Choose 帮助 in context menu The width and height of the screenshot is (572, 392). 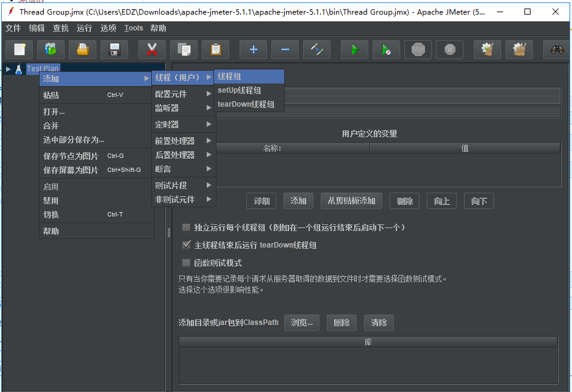point(96,231)
